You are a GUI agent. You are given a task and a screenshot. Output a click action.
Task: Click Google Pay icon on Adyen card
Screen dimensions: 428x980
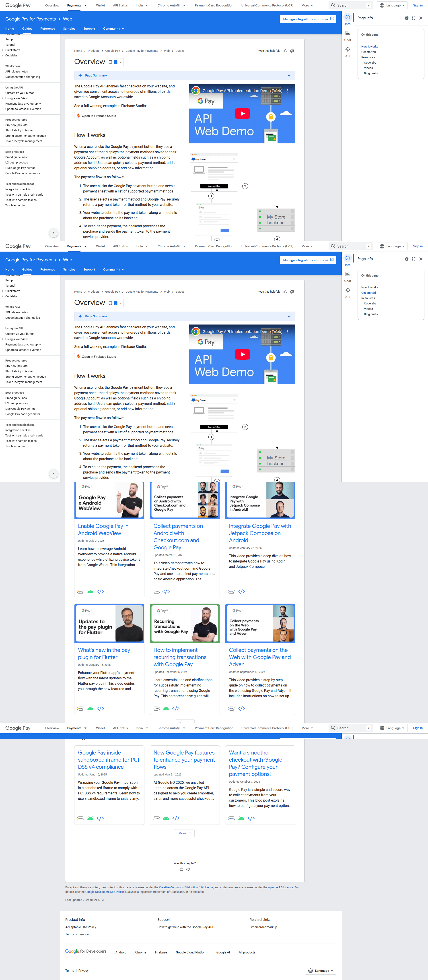pyautogui.click(x=231, y=708)
